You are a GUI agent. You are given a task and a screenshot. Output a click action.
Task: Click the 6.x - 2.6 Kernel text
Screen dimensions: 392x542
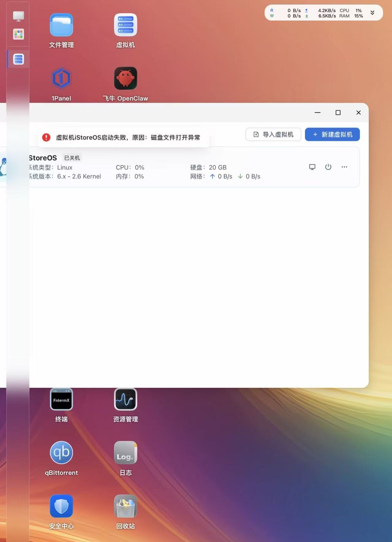[79, 176]
